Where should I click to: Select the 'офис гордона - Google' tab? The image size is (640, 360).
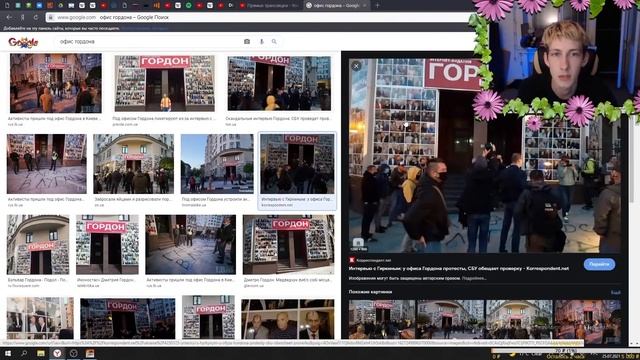coord(336,5)
